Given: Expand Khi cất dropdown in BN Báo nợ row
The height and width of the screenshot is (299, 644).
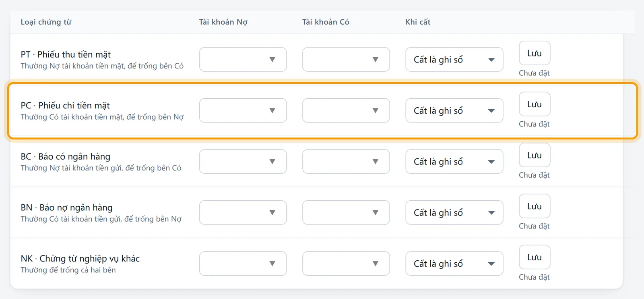Looking at the screenshot, I should (454, 212).
